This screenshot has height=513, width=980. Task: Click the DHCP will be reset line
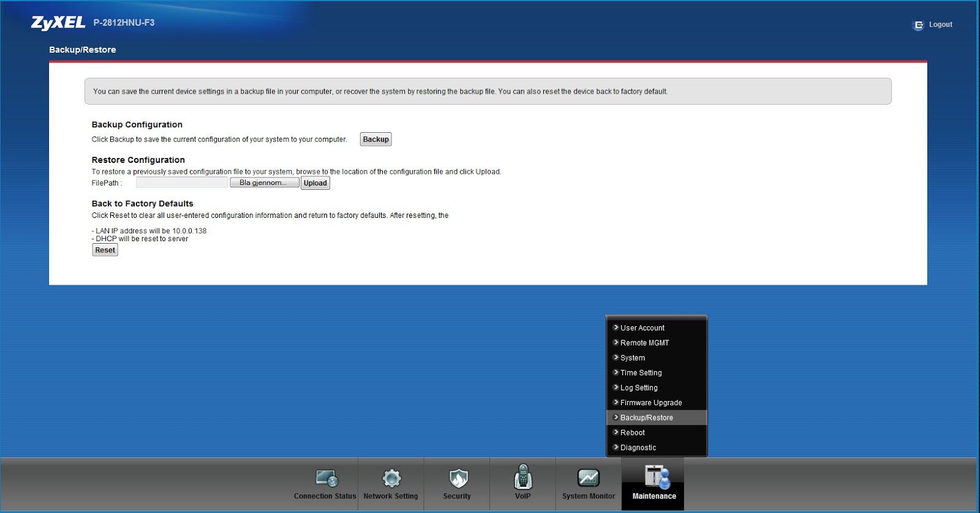[x=140, y=239]
